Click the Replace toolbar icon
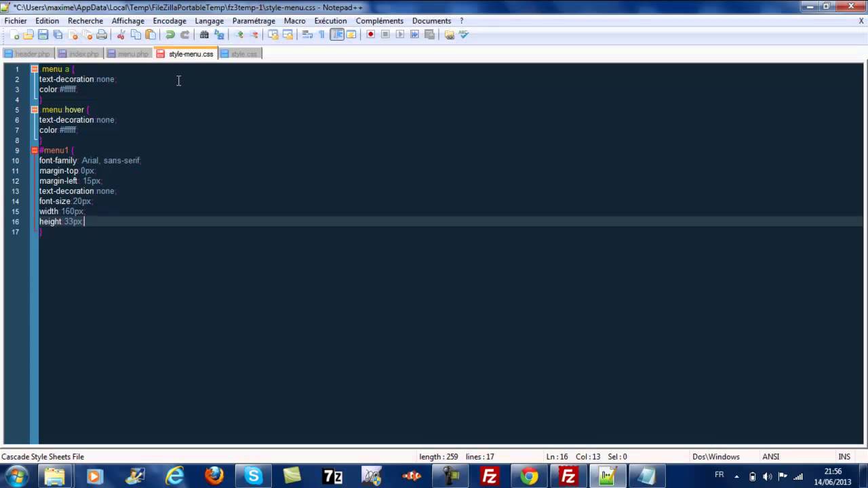 click(218, 35)
